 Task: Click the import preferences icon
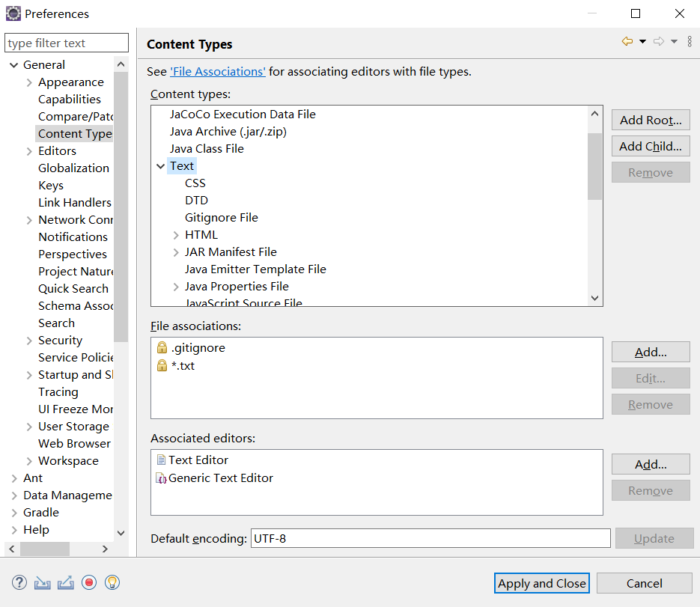pos(43,582)
